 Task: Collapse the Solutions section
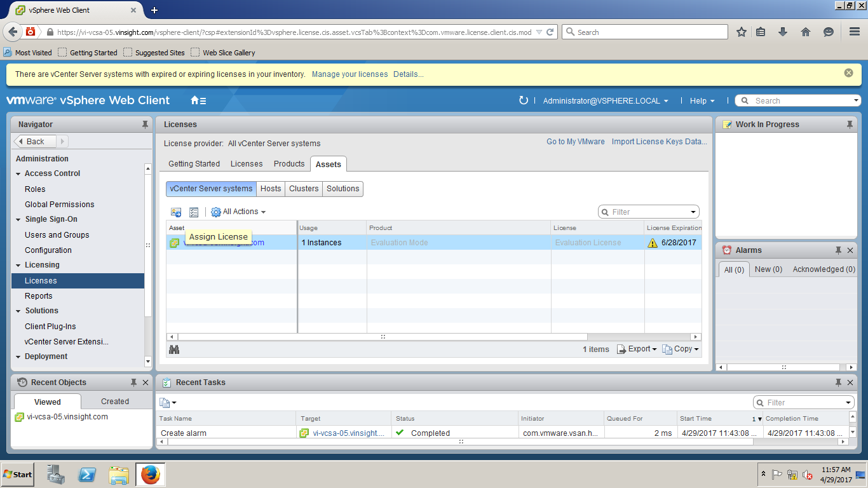coord(18,311)
